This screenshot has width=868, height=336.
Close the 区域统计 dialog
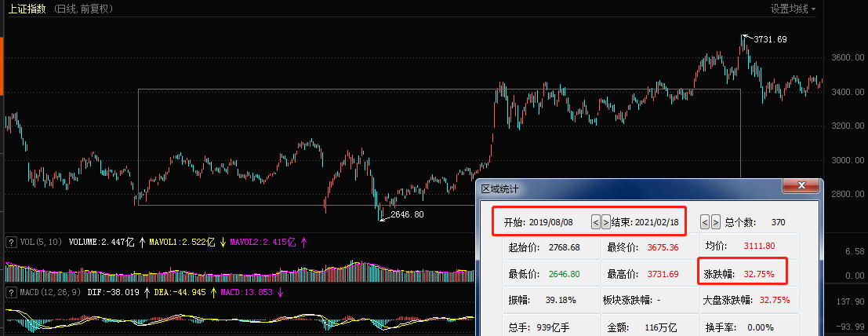click(x=802, y=186)
